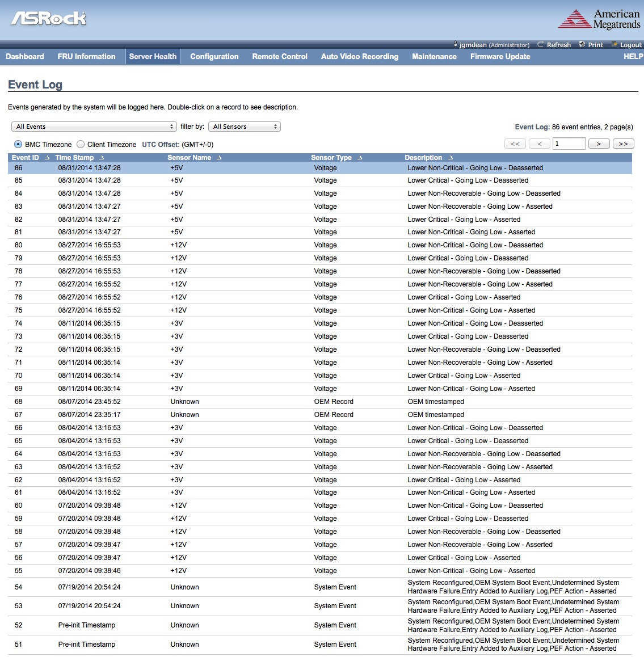
Task: Open Configuration menu
Action: click(214, 57)
